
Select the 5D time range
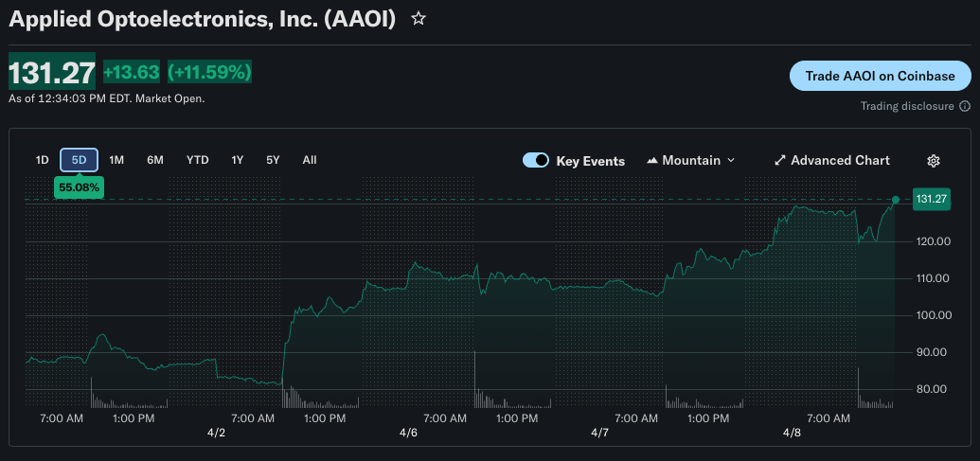[79, 160]
